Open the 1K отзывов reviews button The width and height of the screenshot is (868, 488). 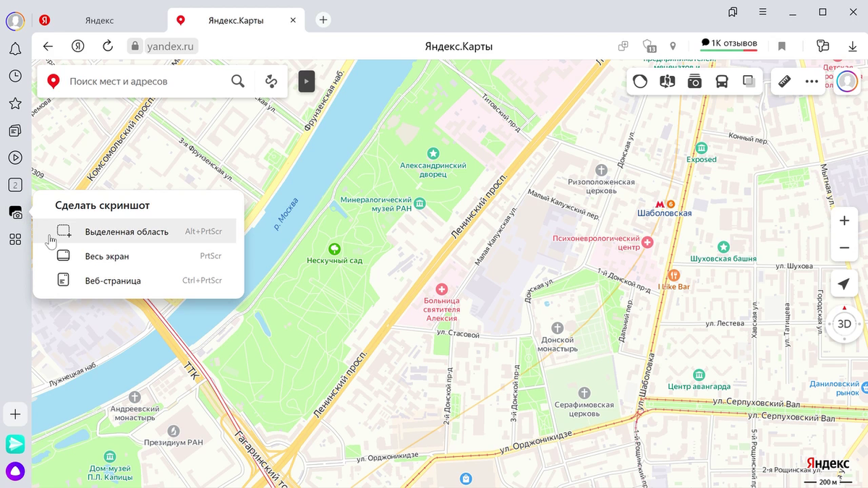pyautogui.click(x=729, y=43)
